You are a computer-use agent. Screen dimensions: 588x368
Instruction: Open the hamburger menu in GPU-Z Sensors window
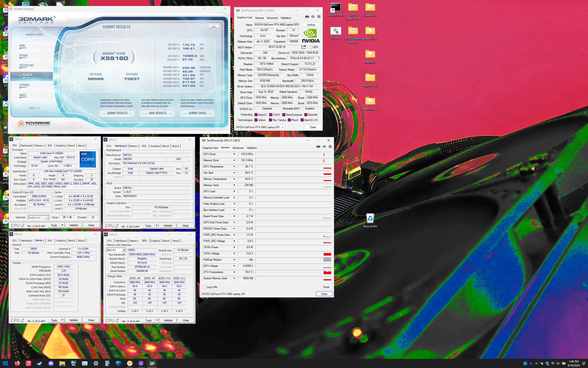[x=330, y=147]
